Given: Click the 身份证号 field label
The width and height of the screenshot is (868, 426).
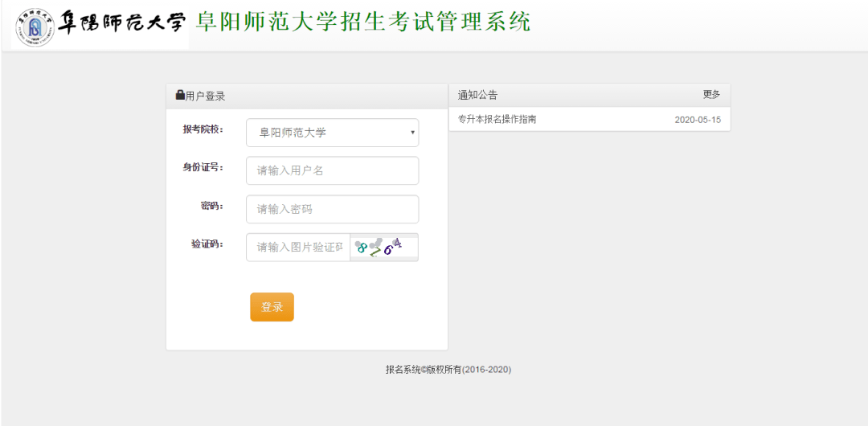Looking at the screenshot, I should (x=203, y=168).
